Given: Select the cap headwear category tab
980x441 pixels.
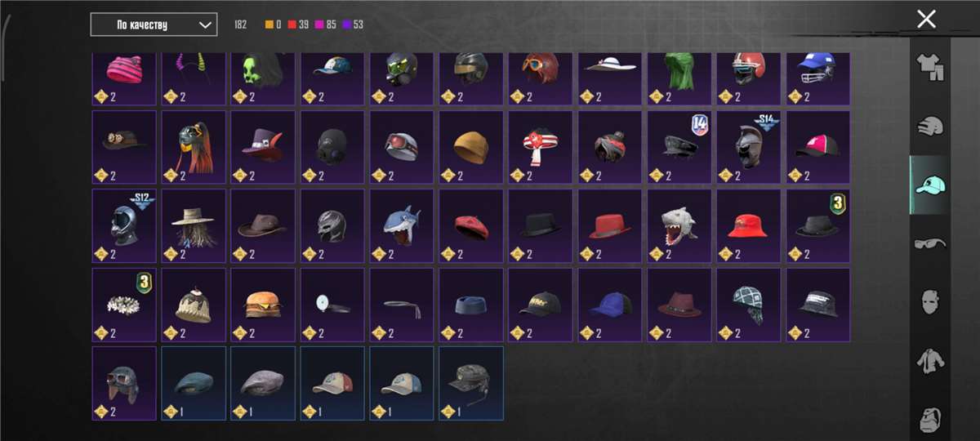Looking at the screenshot, I should pyautogui.click(x=929, y=185).
